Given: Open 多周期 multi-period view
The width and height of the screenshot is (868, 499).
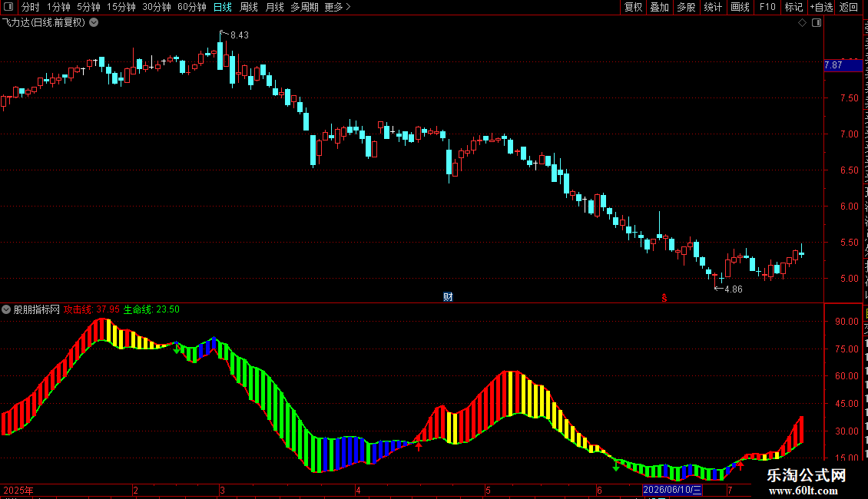Looking at the screenshot, I should tap(304, 7).
